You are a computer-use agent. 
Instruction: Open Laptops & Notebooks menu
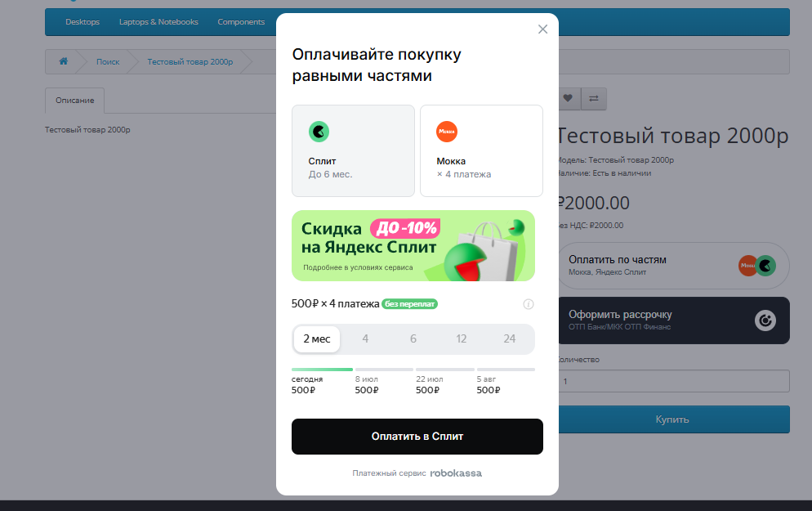tap(158, 22)
